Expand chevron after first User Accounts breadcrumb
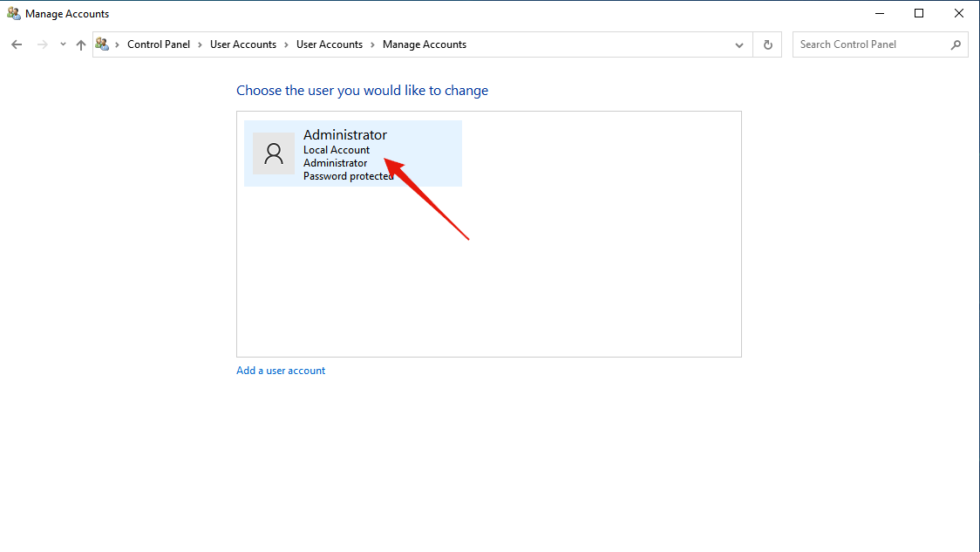The image size is (980, 552). coord(286,45)
